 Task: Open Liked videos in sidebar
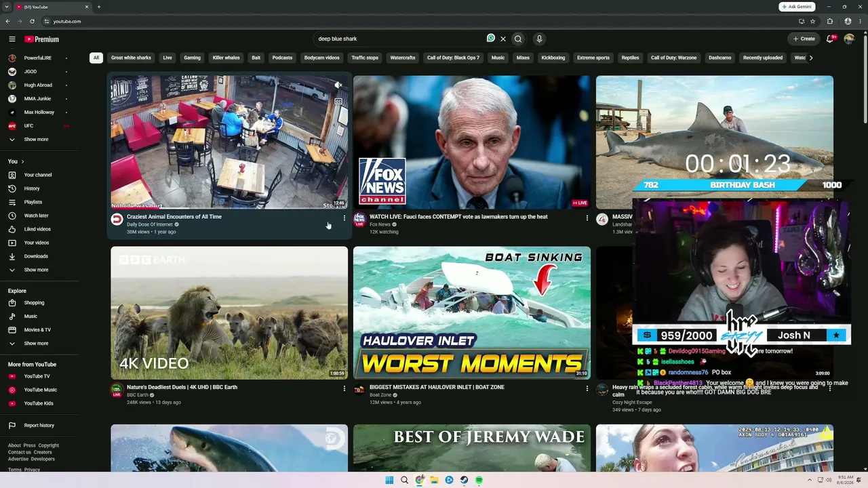coord(39,229)
